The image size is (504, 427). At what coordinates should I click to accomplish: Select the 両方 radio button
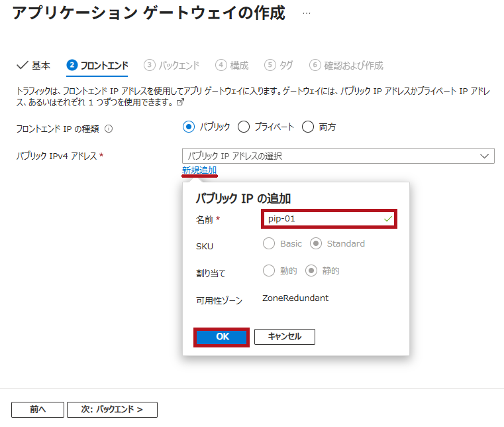pyautogui.click(x=307, y=127)
